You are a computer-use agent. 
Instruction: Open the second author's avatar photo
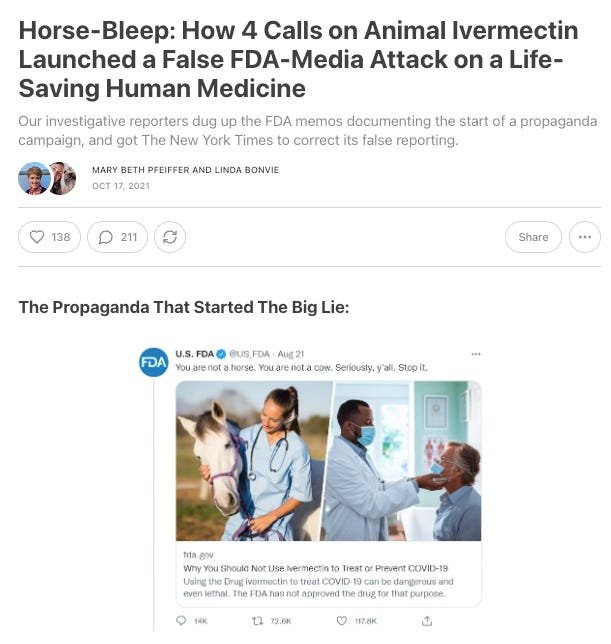63,178
